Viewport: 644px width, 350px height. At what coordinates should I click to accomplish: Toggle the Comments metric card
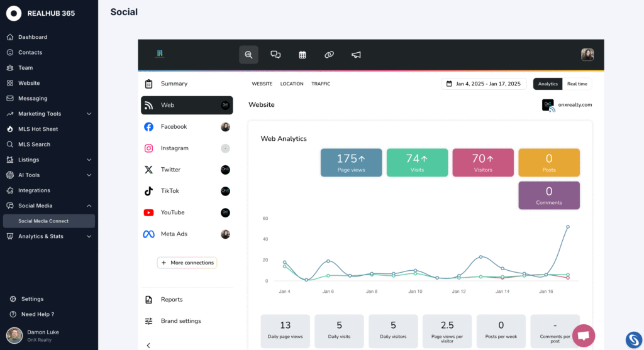(549, 195)
